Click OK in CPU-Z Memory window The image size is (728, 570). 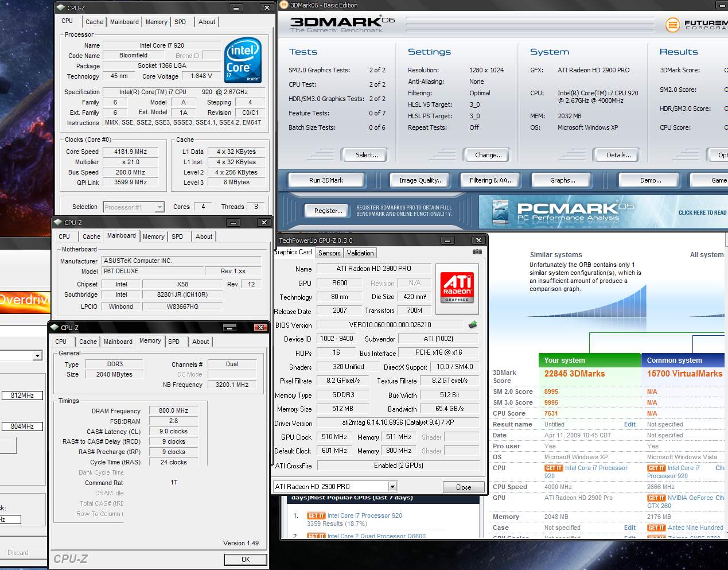pyautogui.click(x=246, y=559)
